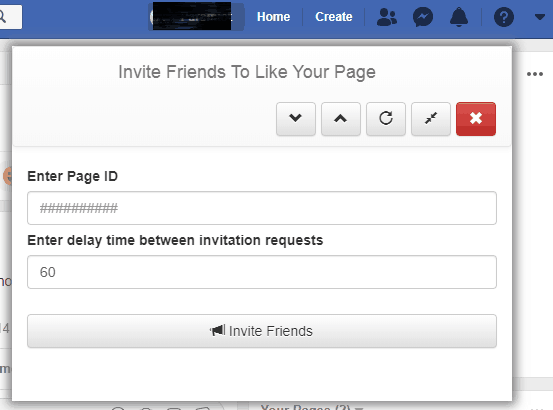This screenshot has height=410, width=553.
Task: Go to Home in the top bar
Action: 273,17
